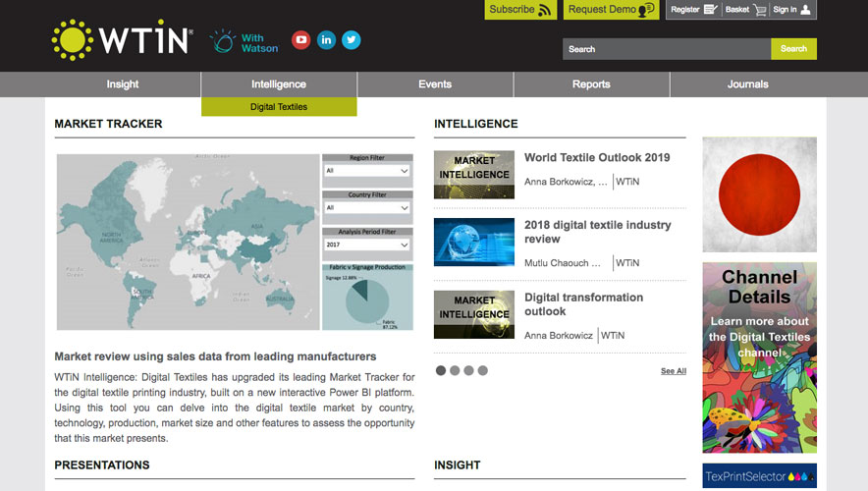This screenshot has width=868, height=491.
Task: Expand the Analysis Period Filter dropdown
Action: coord(367,245)
